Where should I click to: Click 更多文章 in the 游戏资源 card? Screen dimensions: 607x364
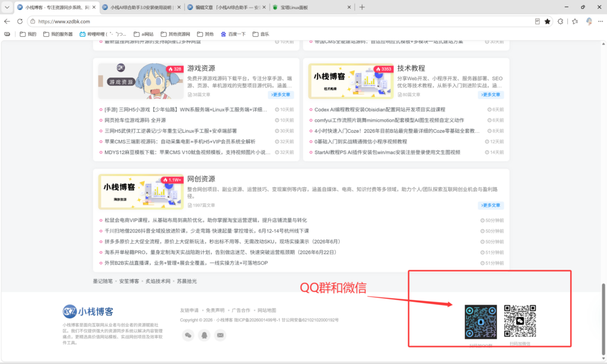coord(280,94)
